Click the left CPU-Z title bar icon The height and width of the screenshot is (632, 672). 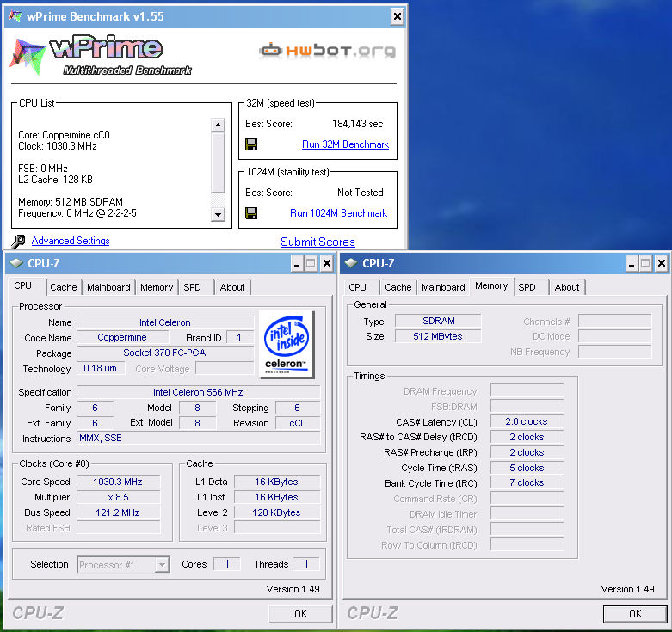pyautogui.click(x=16, y=263)
